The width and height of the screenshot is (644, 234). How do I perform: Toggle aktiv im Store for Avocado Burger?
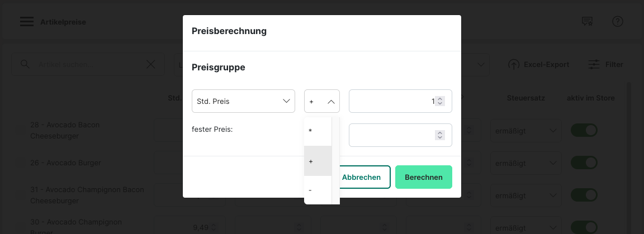tap(584, 163)
